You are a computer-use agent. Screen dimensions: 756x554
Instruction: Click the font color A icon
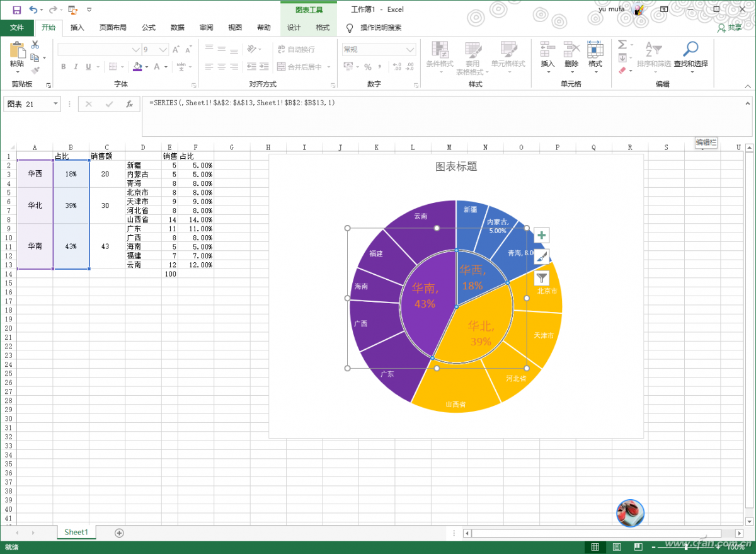[x=157, y=67]
